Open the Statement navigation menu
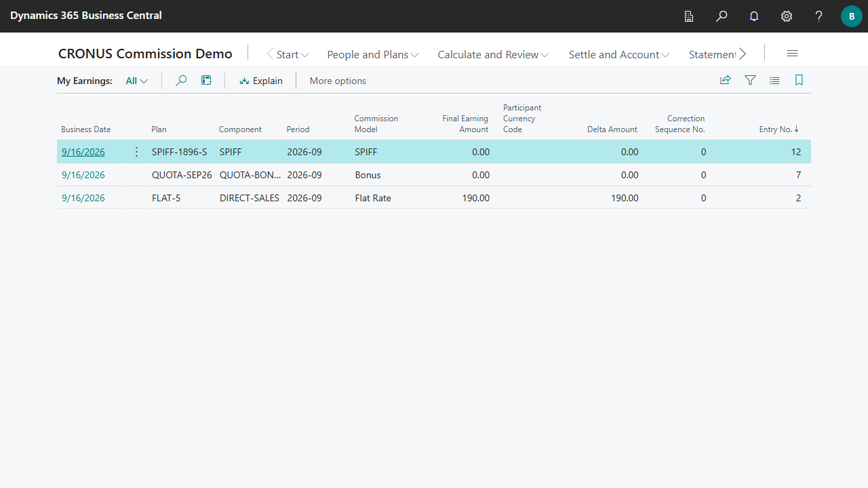The height and width of the screenshot is (488, 868). 712,55
